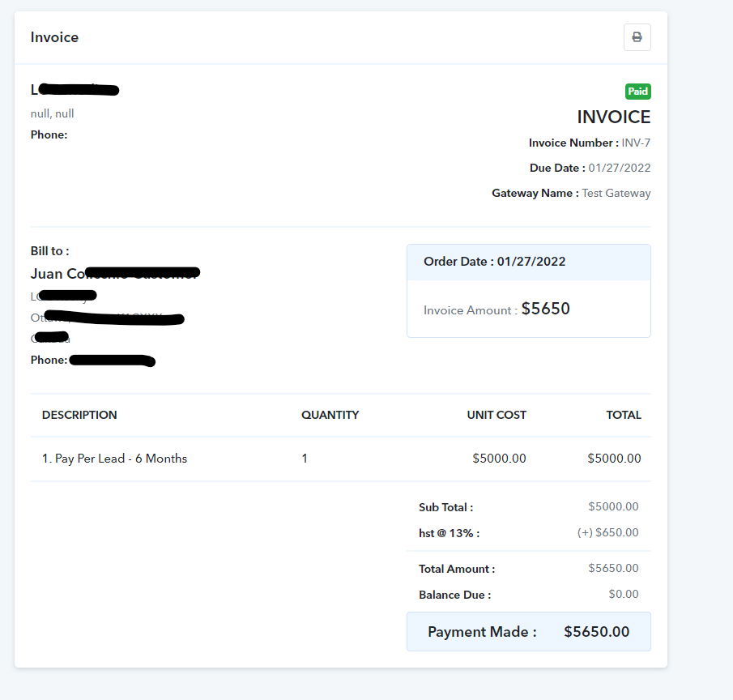
Task: Click the unit cost $5000.00 cell
Action: coord(499,459)
